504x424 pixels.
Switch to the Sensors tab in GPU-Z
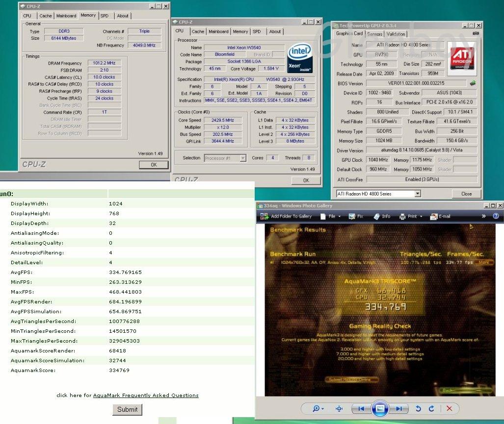point(375,34)
